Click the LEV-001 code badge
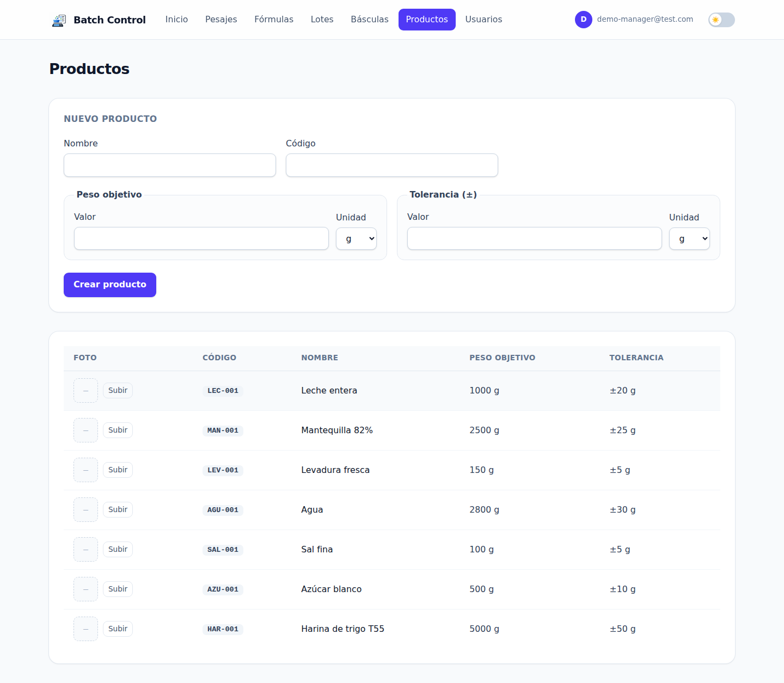784x683 pixels. click(x=223, y=470)
